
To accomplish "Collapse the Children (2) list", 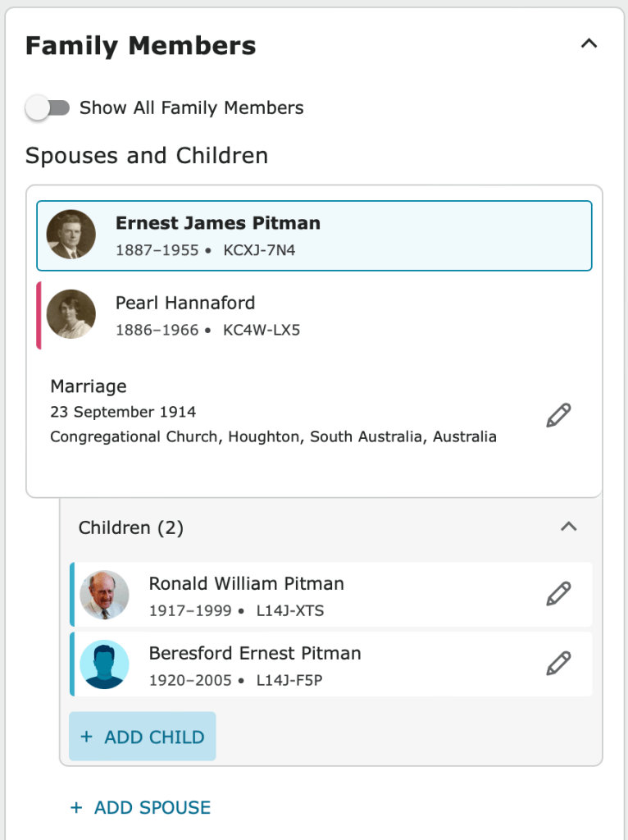I will pyautogui.click(x=568, y=527).
